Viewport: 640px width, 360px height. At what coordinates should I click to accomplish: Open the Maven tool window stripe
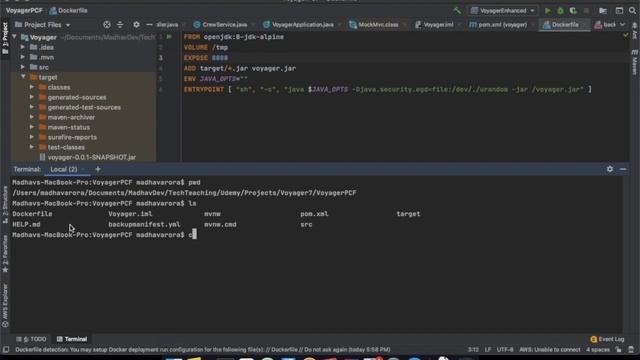[x=635, y=62]
